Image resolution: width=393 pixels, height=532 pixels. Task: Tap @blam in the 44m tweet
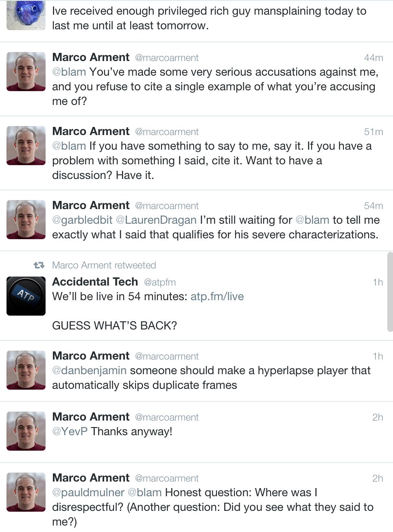click(x=69, y=72)
